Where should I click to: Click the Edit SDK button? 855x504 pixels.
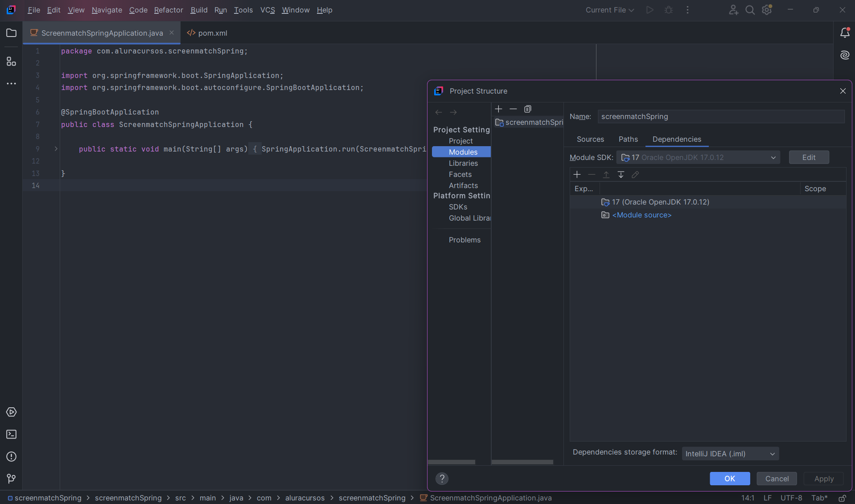point(809,157)
